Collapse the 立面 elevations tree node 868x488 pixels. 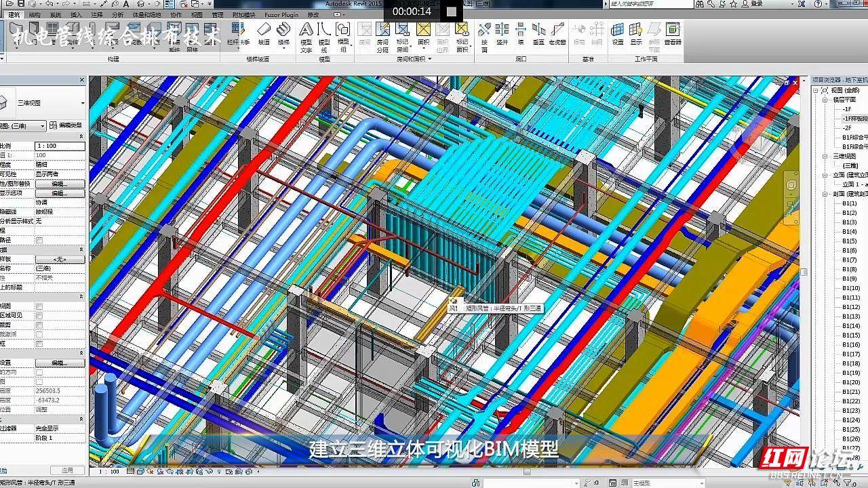pyautogui.click(x=826, y=175)
